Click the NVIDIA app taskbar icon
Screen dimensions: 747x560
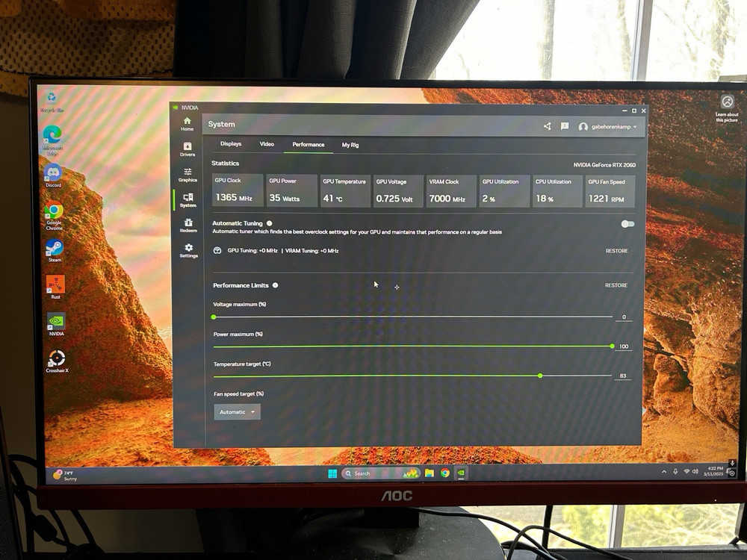tap(461, 473)
